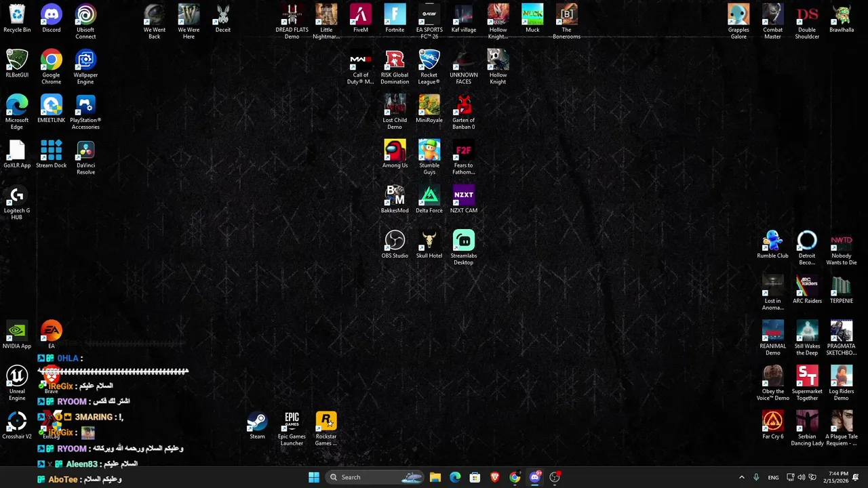
Task: Open Epic Games Launcher icon
Action: point(292,429)
